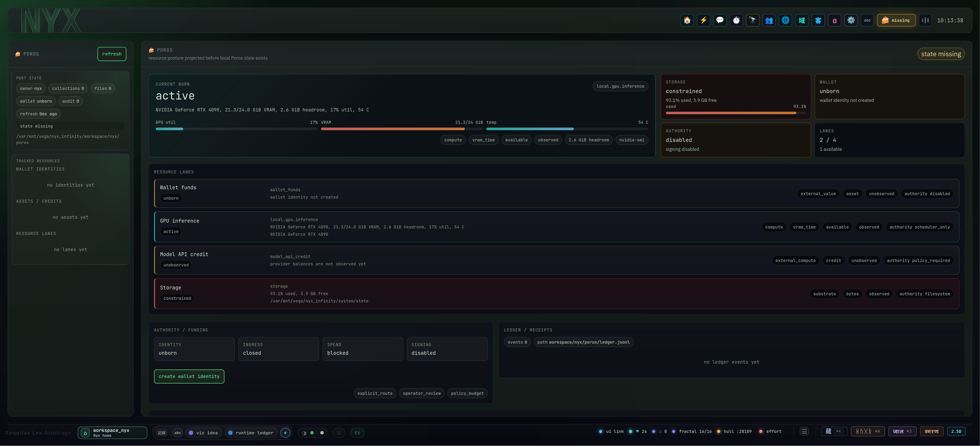Click the 'local.gpu.inference' chip in Current Burn

coord(620,86)
